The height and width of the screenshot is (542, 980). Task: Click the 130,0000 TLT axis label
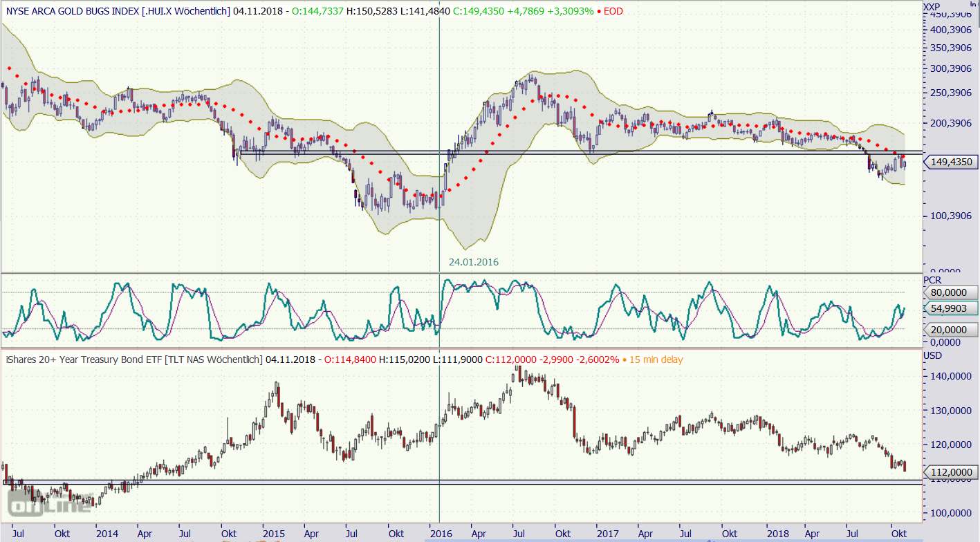[x=950, y=411]
